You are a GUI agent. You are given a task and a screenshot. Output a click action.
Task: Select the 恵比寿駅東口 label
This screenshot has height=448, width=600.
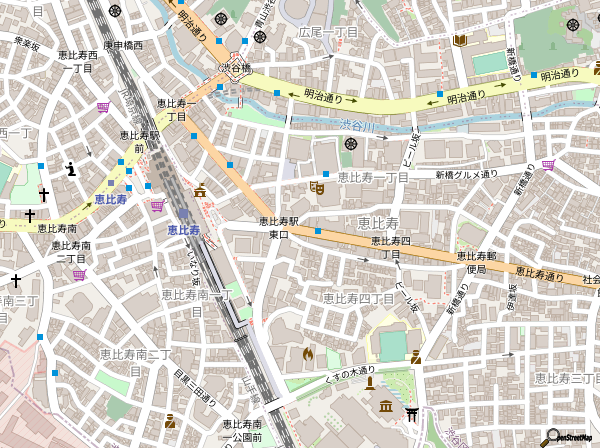click(279, 227)
